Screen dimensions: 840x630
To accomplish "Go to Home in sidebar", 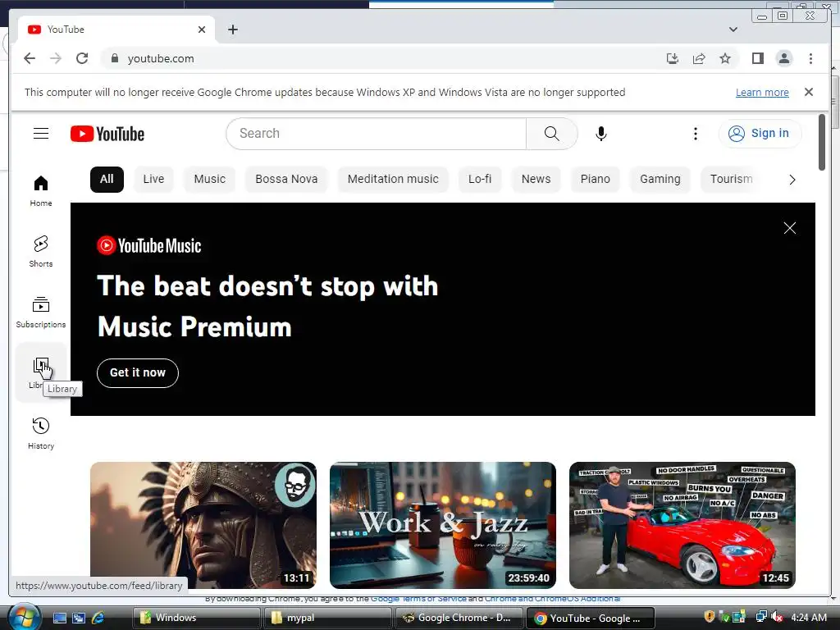I will 41,190.
